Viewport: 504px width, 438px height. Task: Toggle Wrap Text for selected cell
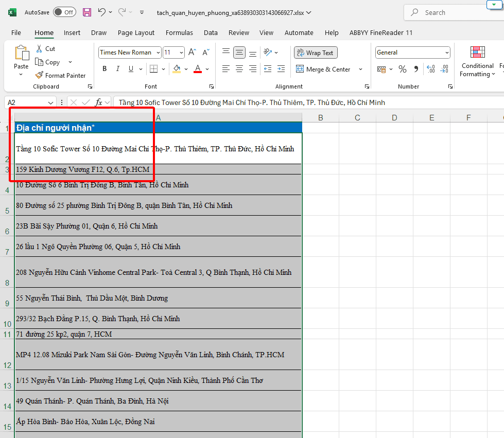pyautogui.click(x=315, y=52)
